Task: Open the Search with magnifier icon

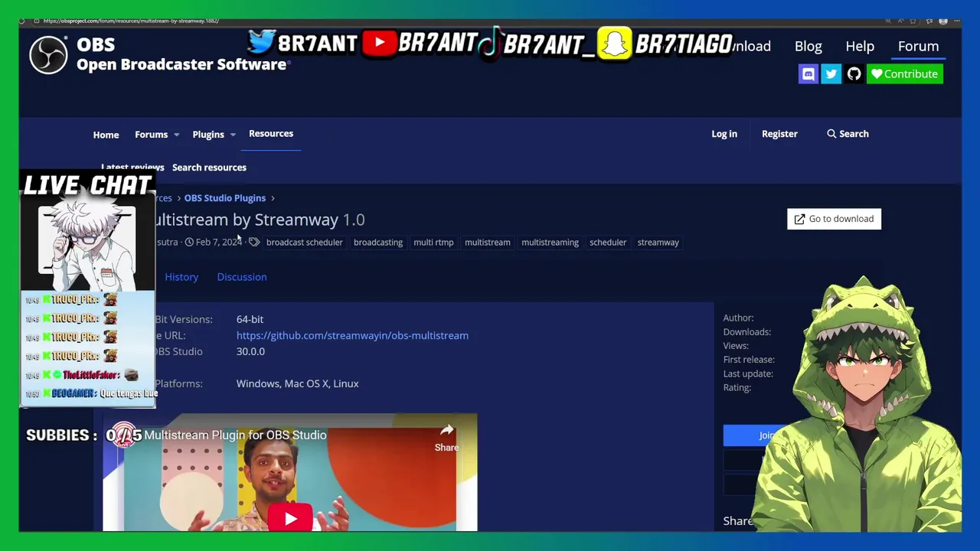Action: pyautogui.click(x=848, y=134)
